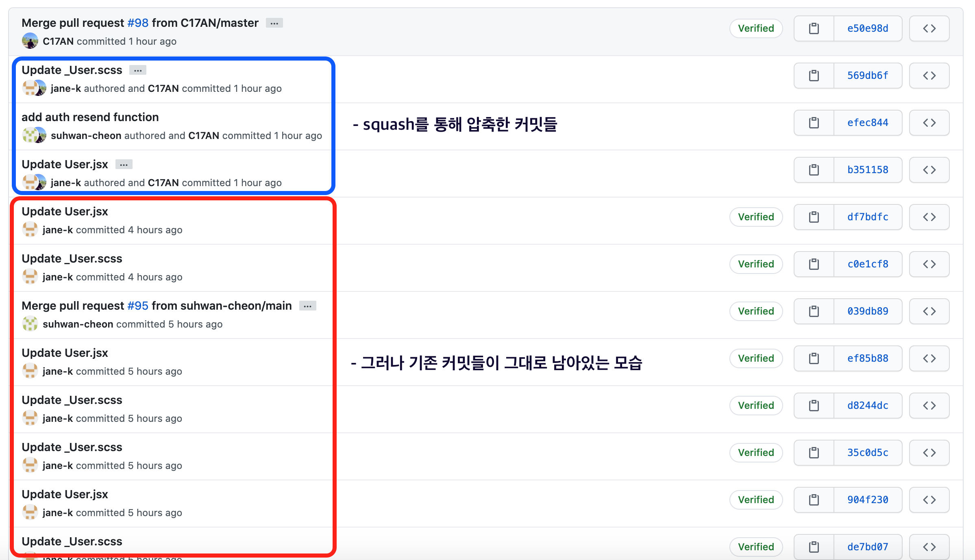Copy full SHA for commit e50e98d
975x560 pixels.
point(814,28)
